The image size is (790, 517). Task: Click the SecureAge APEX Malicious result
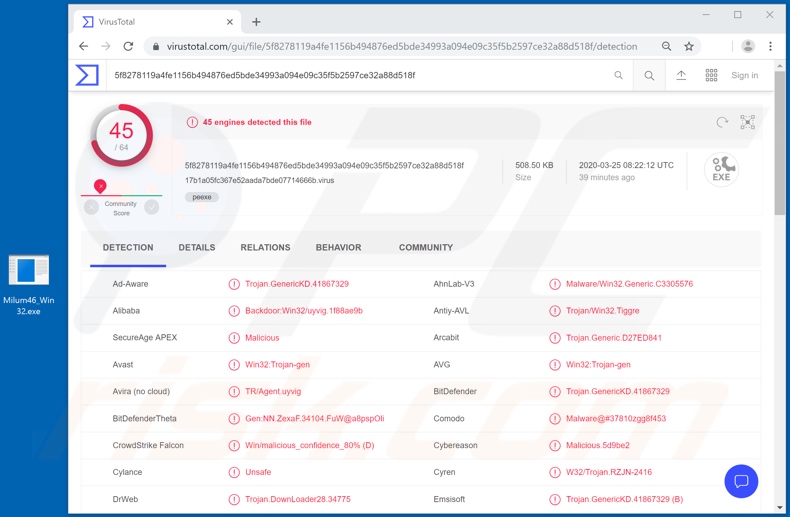[262, 338]
